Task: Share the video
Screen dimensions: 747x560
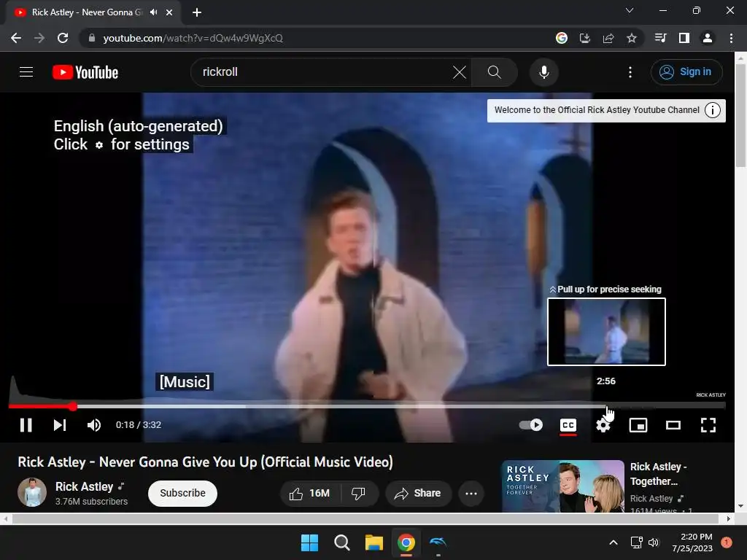Action: 418,494
